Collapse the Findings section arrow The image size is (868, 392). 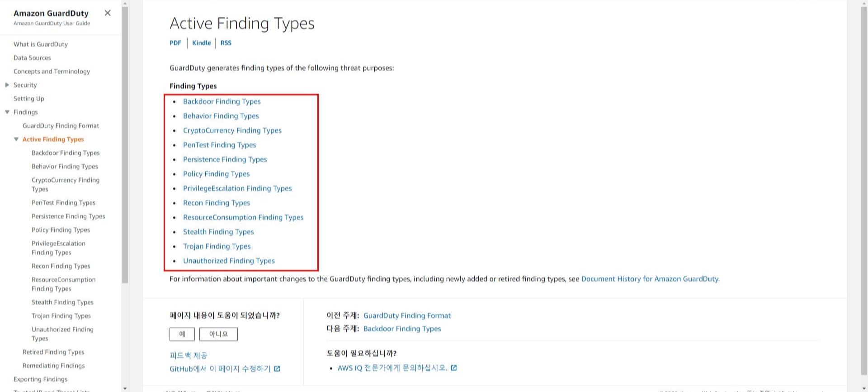7,112
